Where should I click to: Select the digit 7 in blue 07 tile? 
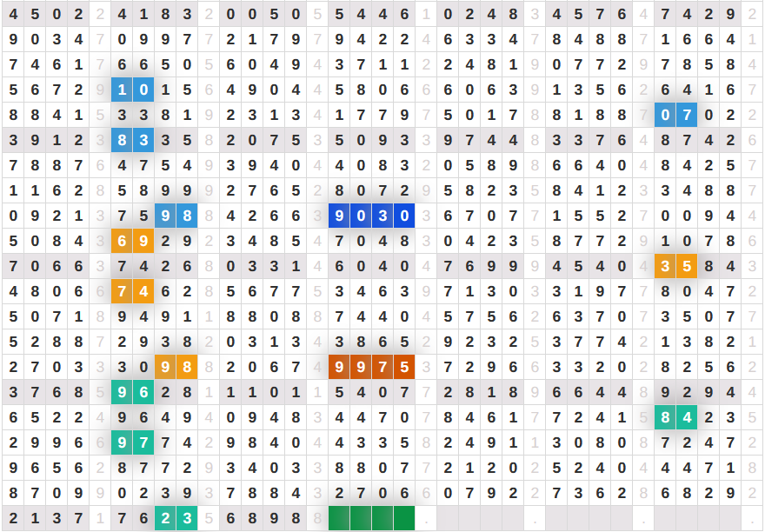687,115
